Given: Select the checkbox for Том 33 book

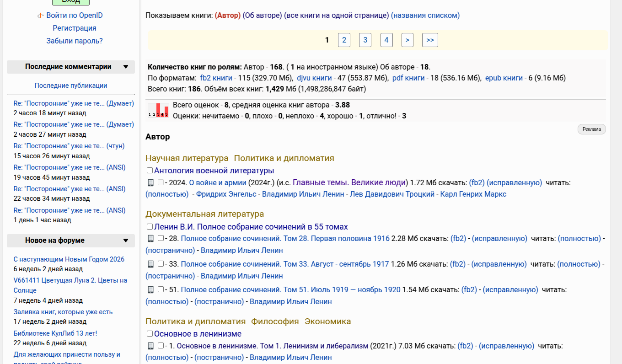Looking at the screenshot, I should [161, 264].
